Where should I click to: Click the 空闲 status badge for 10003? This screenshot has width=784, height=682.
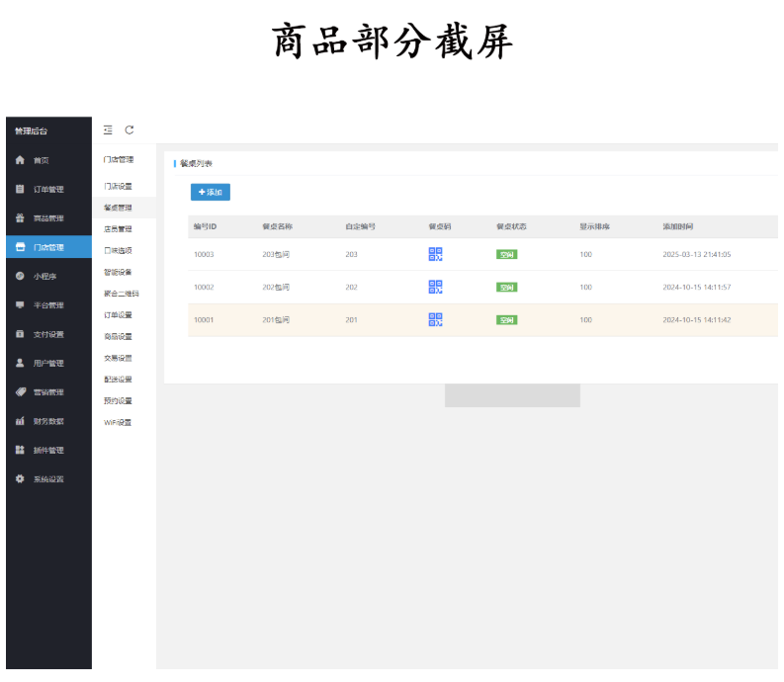click(x=506, y=254)
